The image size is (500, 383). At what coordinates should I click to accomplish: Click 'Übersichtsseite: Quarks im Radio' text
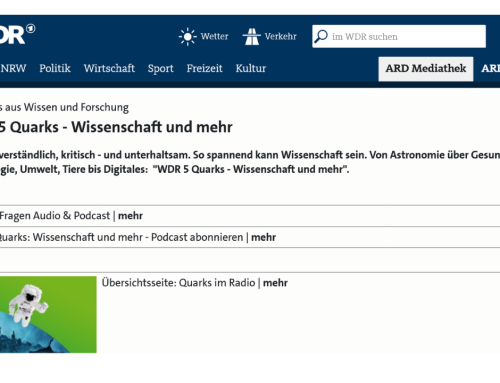(x=178, y=283)
